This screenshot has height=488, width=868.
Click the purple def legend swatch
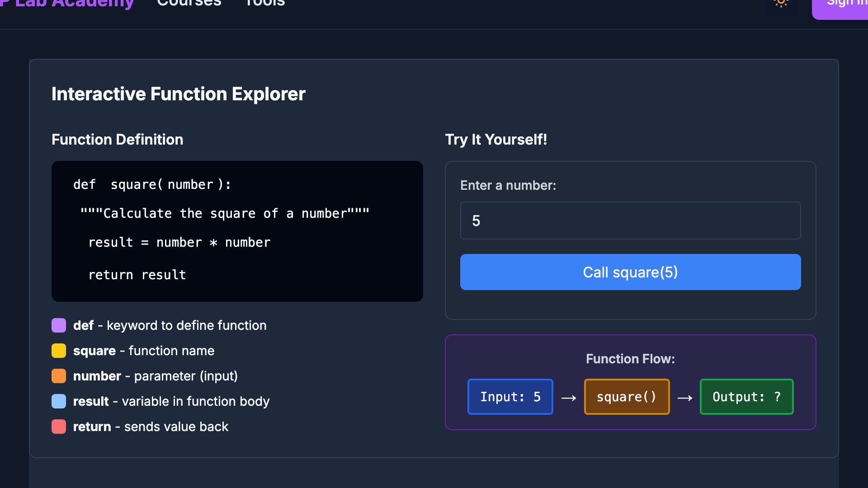click(59, 325)
